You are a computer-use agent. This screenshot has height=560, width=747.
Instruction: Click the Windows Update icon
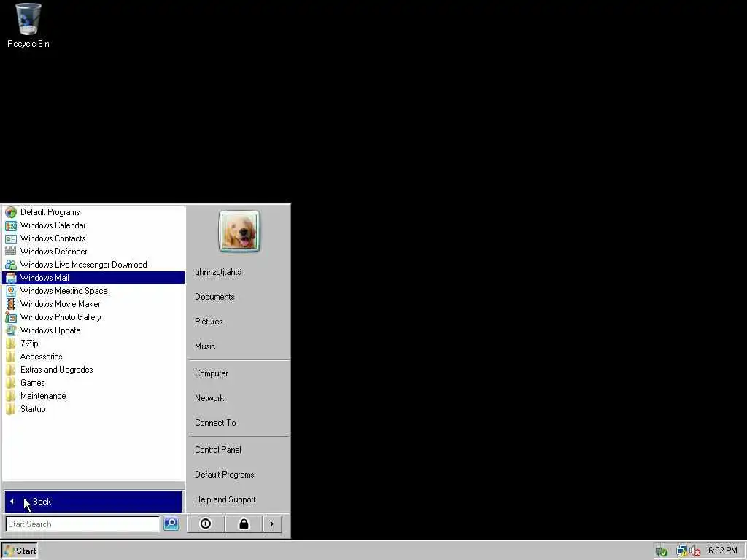pyautogui.click(x=10, y=330)
